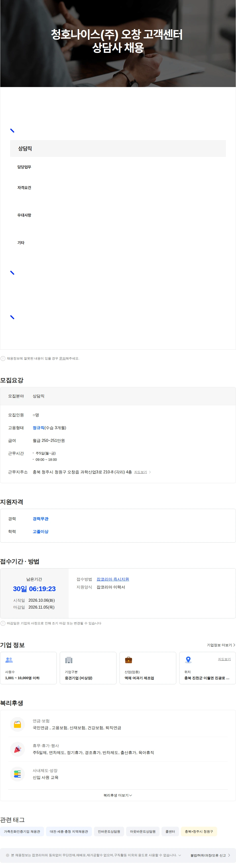This screenshot has height=868, width=236.
Task: Click the 고졸이상 education link
Action: click(x=40, y=531)
